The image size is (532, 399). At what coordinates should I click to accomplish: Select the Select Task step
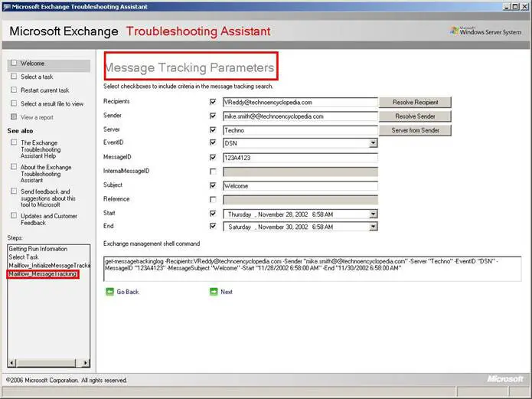(x=24, y=257)
